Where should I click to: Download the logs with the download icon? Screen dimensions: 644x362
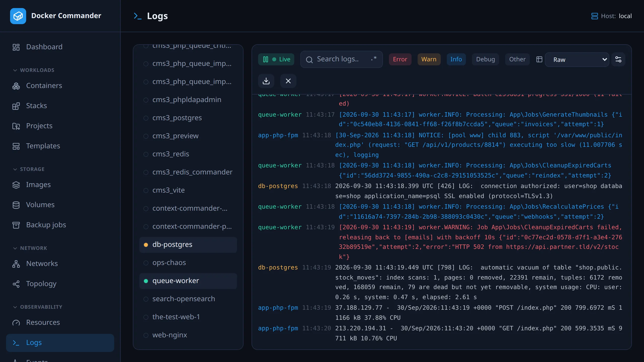266,81
